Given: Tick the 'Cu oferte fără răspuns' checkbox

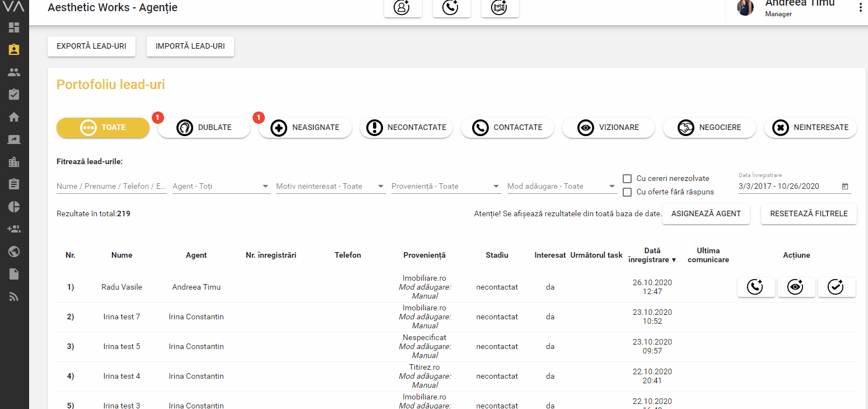Looking at the screenshot, I should (x=627, y=192).
